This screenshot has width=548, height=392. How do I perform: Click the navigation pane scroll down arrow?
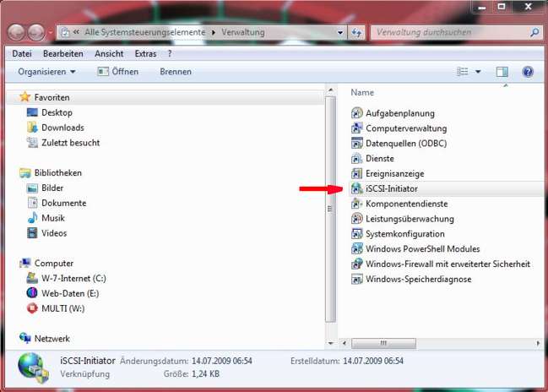click(330, 343)
